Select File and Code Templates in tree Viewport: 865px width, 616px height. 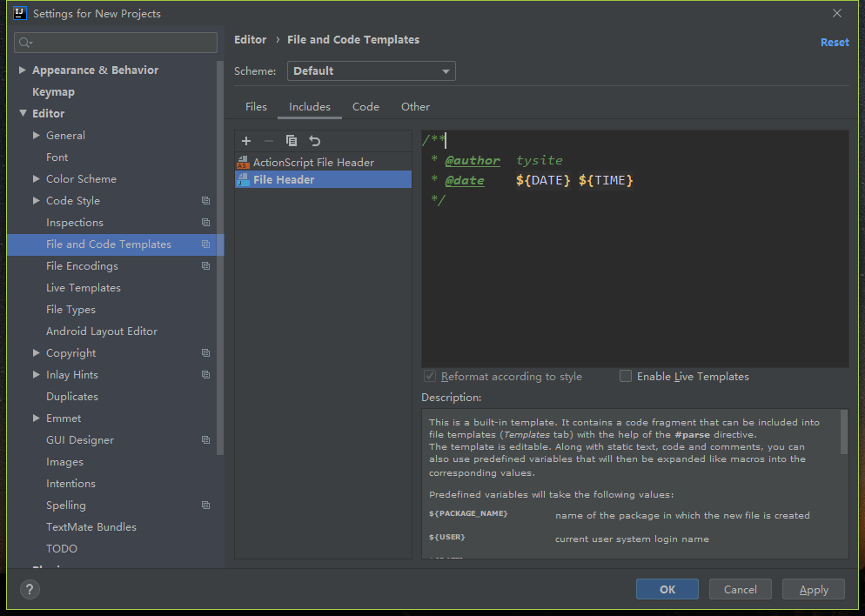[116, 244]
